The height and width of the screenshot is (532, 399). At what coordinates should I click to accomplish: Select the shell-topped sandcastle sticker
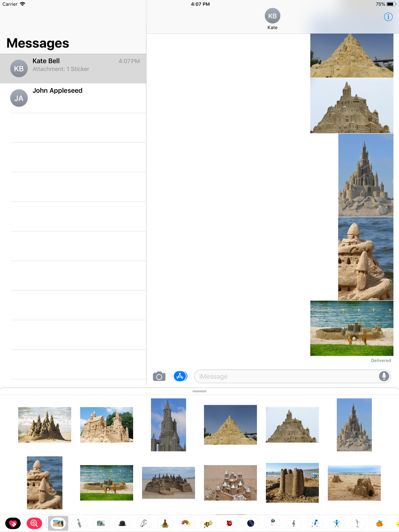point(230,483)
